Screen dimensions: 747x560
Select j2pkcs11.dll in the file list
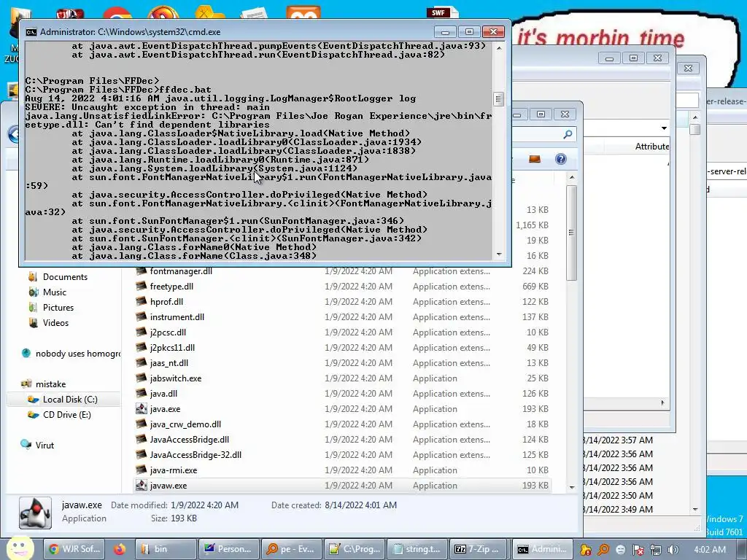point(172,348)
